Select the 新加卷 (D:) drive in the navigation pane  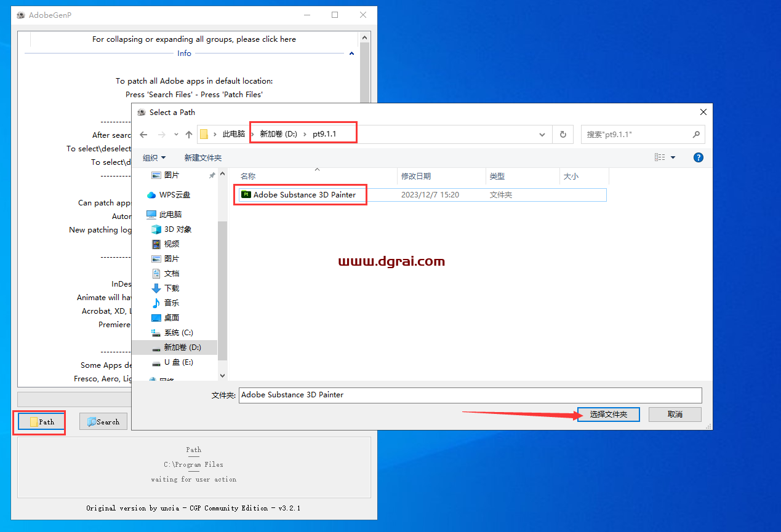182,347
